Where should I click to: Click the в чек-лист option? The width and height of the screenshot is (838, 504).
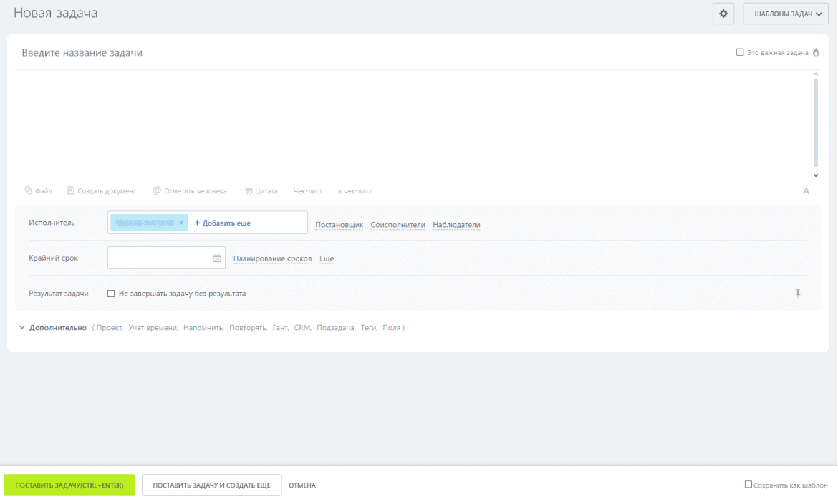(355, 191)
